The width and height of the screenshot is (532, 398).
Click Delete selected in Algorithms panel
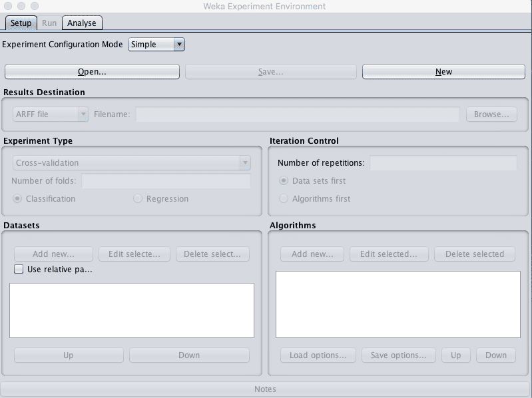(475, 254)
